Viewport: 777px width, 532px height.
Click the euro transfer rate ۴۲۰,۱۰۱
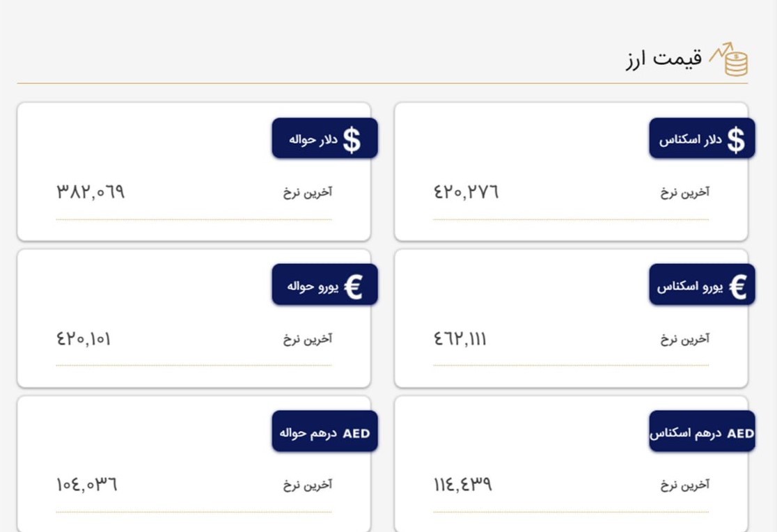pos(84,339)
